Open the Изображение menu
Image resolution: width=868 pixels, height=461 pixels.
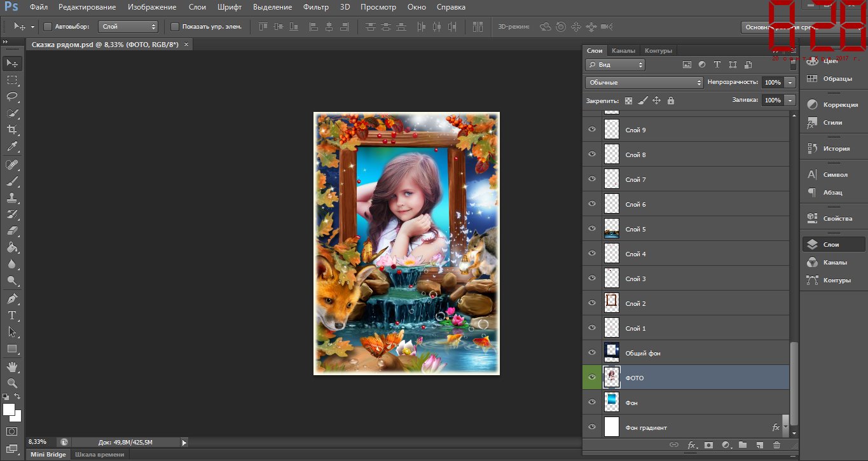(152, 7)
